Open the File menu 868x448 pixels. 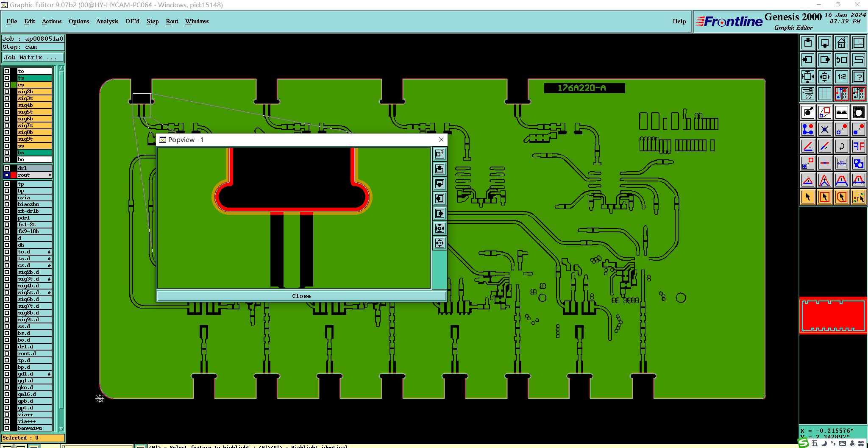pos(12,21)
